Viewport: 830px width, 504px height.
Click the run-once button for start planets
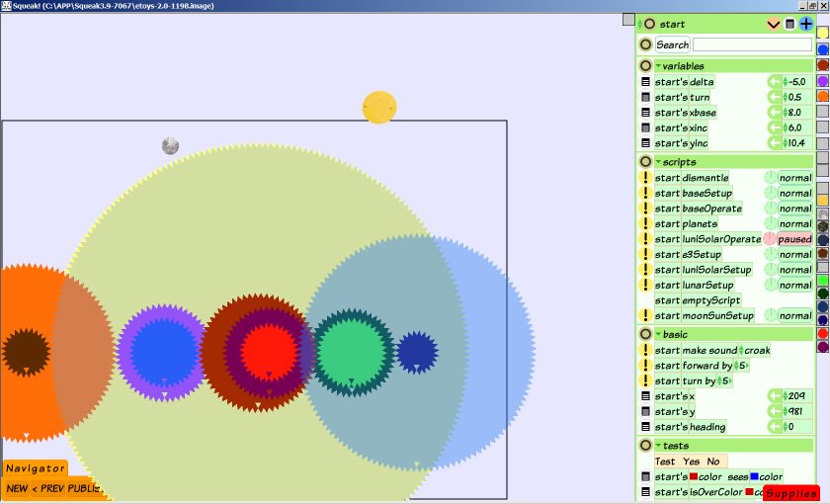click(645, 224)
